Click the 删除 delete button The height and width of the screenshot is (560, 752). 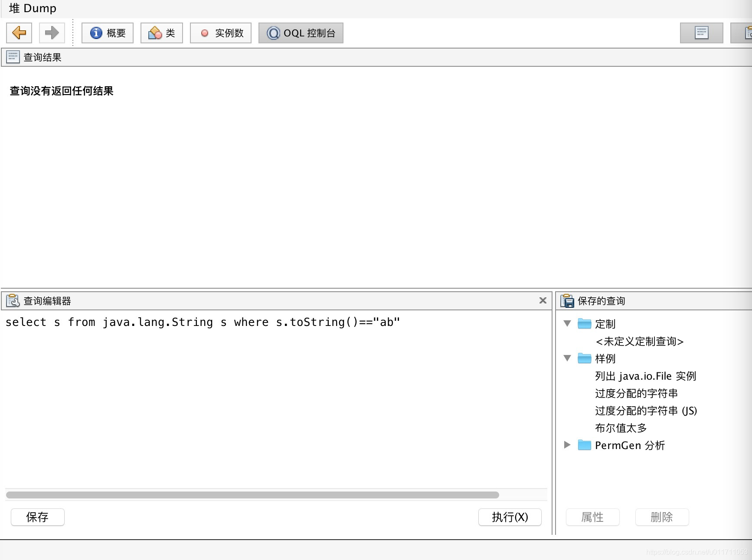[x=662, y=517]
